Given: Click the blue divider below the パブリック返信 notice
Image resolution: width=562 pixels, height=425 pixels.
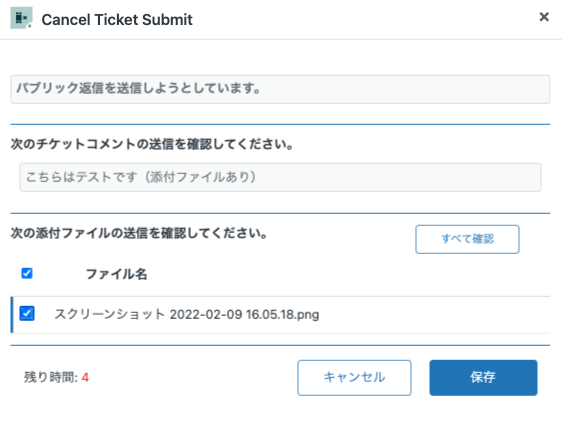Looking at the screenshot, I should (280, 124).
